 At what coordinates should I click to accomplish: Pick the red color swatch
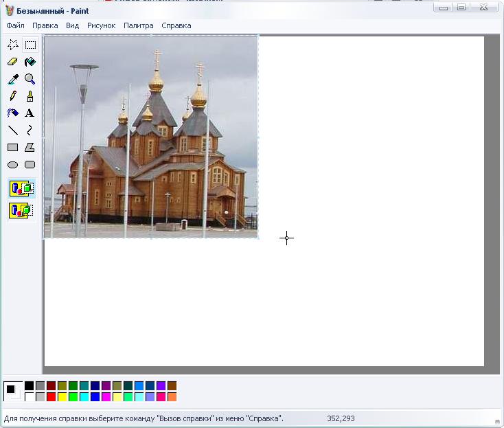point(51,397)
